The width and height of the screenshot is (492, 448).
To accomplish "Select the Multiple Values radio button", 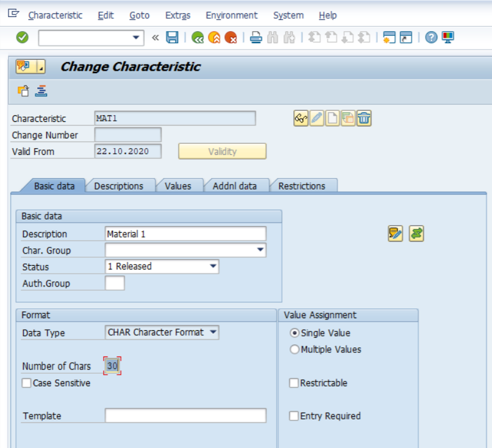I will click(x=294, y=349).
